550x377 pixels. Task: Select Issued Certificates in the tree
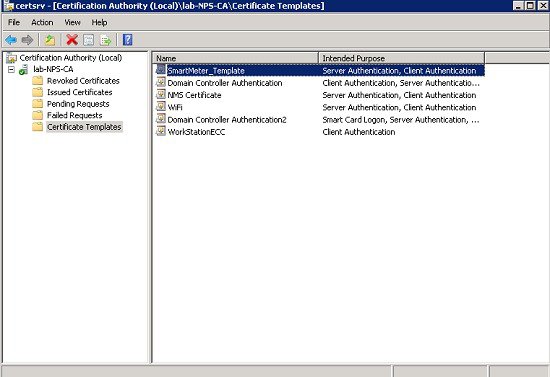coord(80,92)
